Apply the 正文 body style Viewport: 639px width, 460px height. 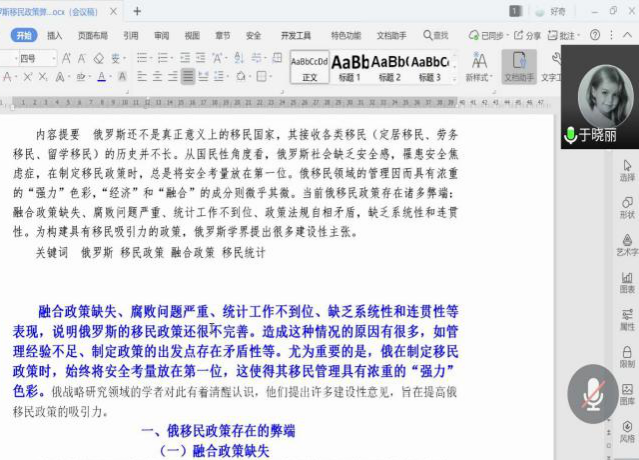309,67
